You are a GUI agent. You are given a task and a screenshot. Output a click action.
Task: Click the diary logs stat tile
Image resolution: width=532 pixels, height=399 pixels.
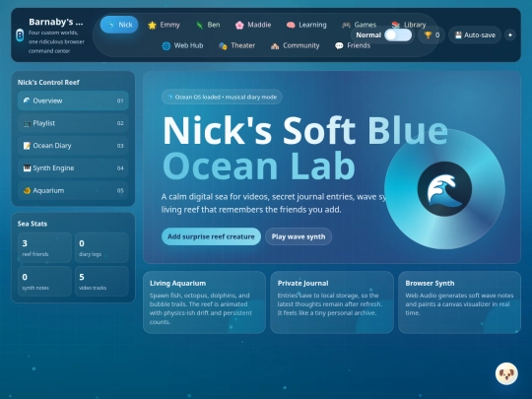point(101,247)
